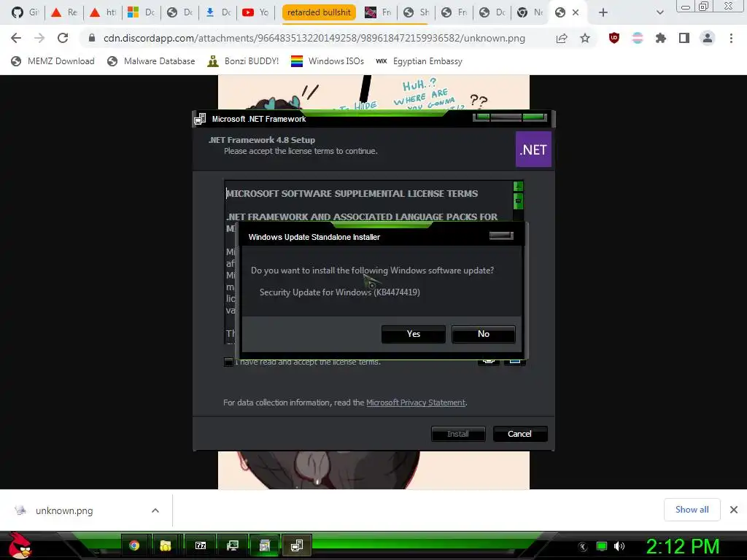Go back using the browser back arrow
The image size is (747, 560).
[16, 38]
